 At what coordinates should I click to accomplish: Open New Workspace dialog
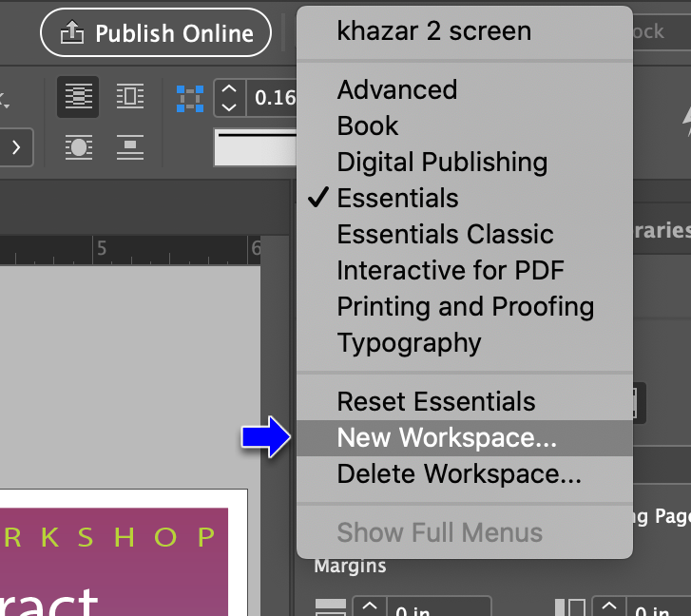click(x=465, y=438)
